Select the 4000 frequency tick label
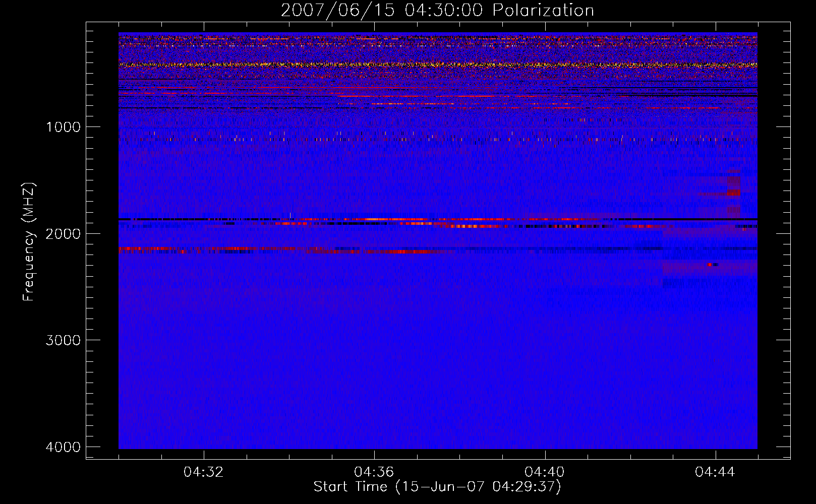Screen dimensions: 816x504 tap(63, 447)
